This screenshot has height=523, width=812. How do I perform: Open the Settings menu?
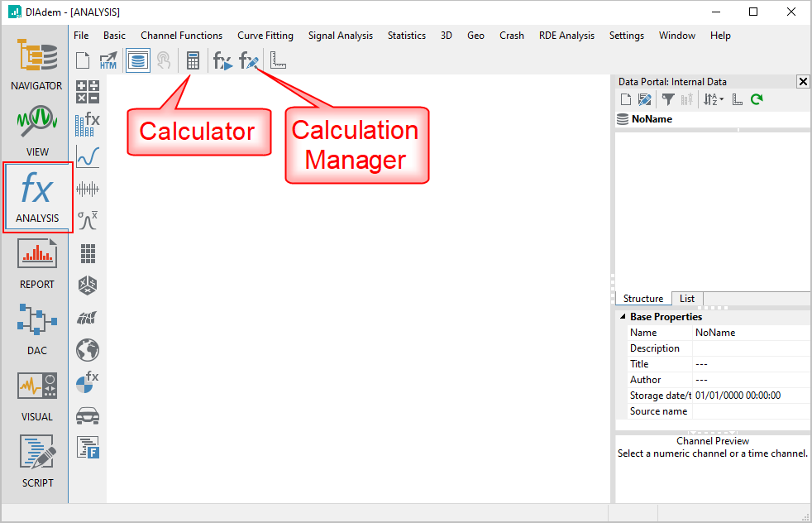[x=627, y=36]
